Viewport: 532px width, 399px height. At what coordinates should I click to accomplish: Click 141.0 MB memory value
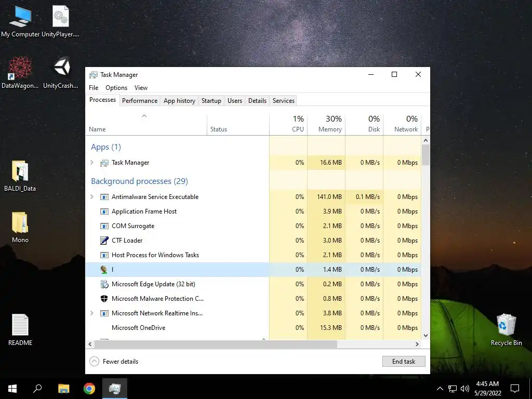point(329,197)
